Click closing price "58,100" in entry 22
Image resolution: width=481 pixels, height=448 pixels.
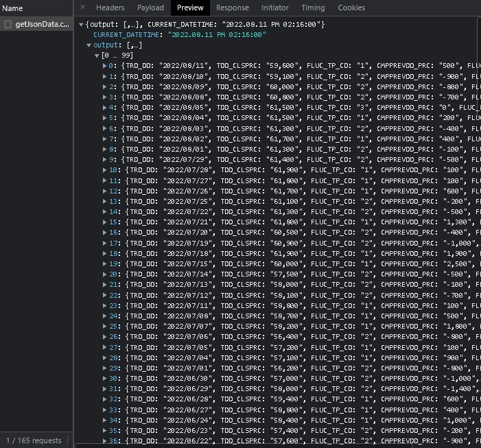click(286, 295)
